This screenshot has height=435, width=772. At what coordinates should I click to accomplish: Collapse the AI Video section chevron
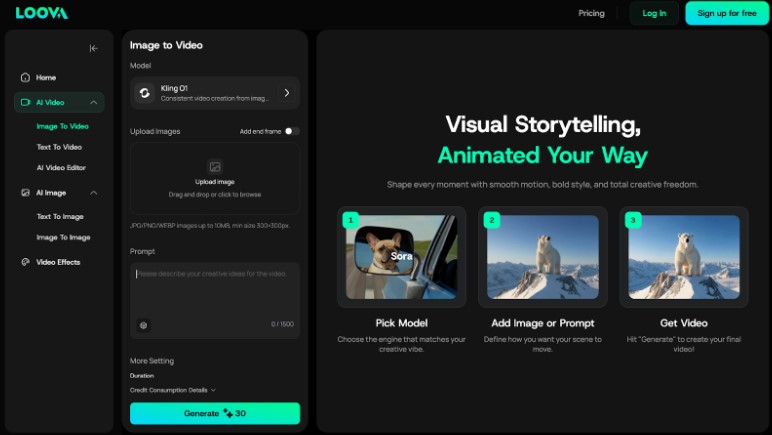94,102
